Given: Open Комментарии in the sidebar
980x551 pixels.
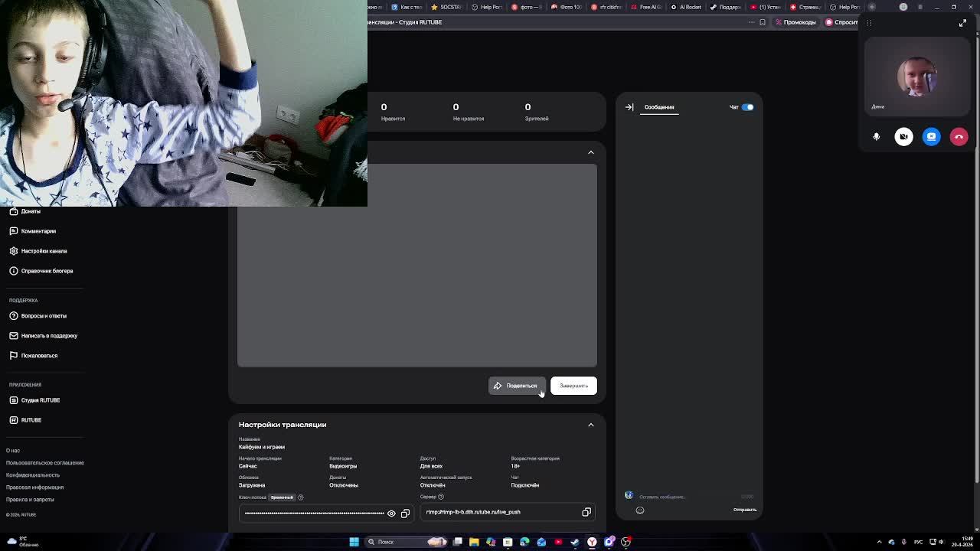Looking at the screenshot, I should pos(32,231).
